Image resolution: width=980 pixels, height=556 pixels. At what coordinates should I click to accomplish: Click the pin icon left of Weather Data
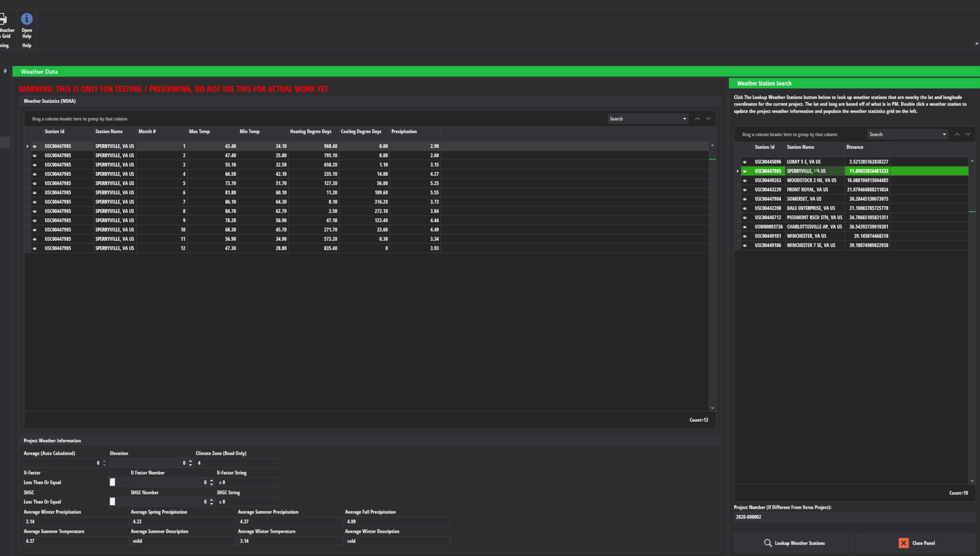(5, 71)
